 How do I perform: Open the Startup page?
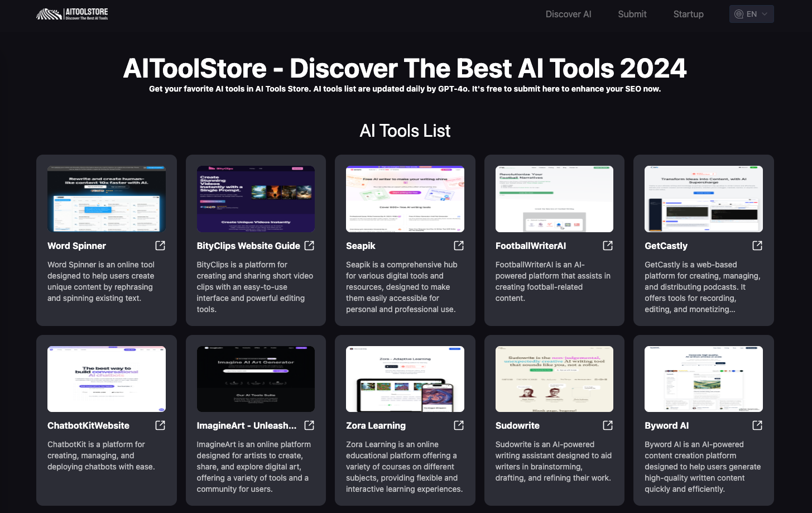pos(688,14)
